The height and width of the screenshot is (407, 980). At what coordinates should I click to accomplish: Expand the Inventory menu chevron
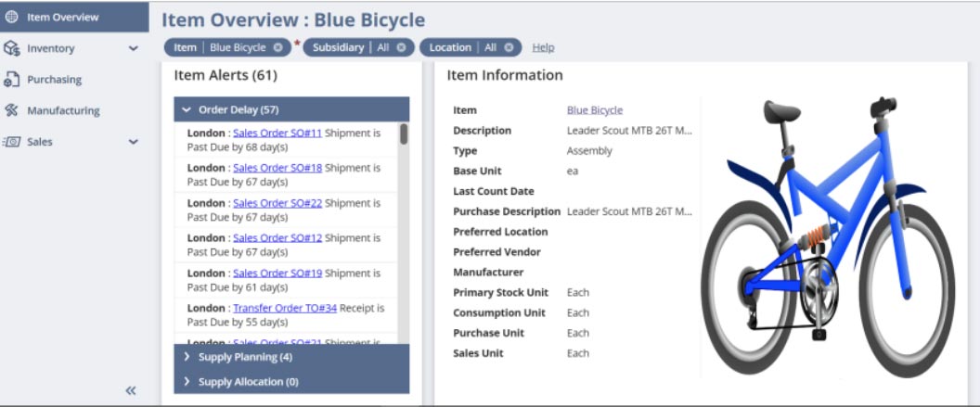133,48
